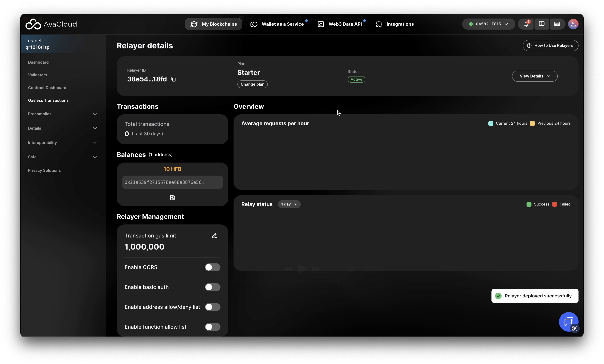Enable CORS toggle
604x364 pixels.
click(x=212, y=267)
